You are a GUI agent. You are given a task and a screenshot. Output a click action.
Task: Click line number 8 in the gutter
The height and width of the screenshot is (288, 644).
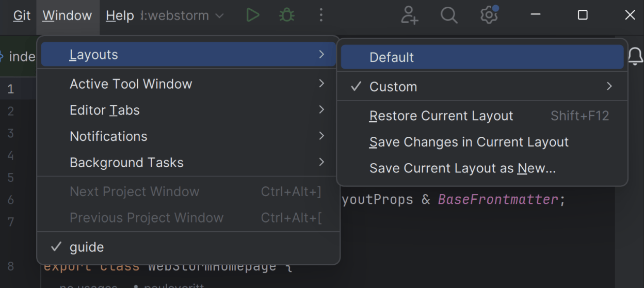tap(11, 266)
